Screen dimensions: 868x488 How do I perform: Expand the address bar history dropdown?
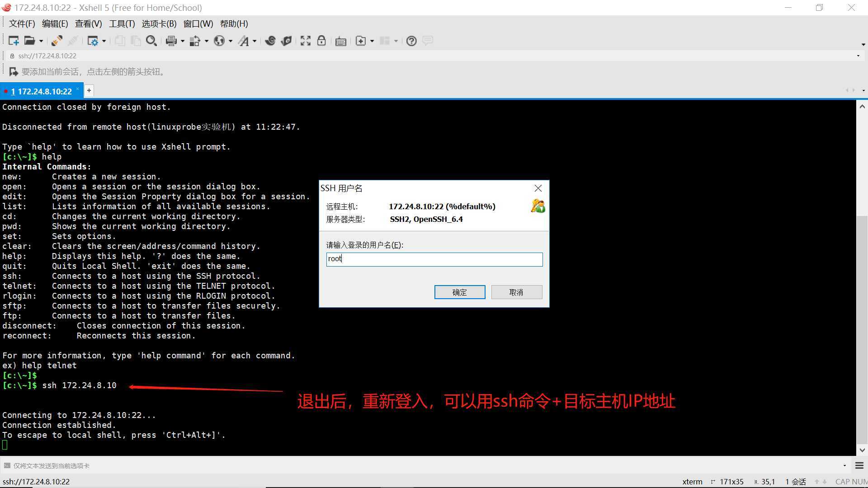pyautogui.click(x=858, y=56)
